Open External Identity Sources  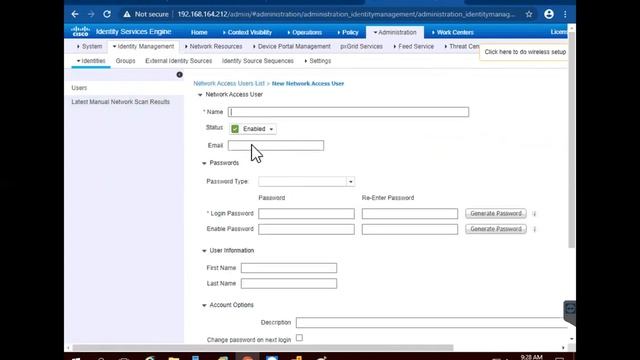(178, 61)
